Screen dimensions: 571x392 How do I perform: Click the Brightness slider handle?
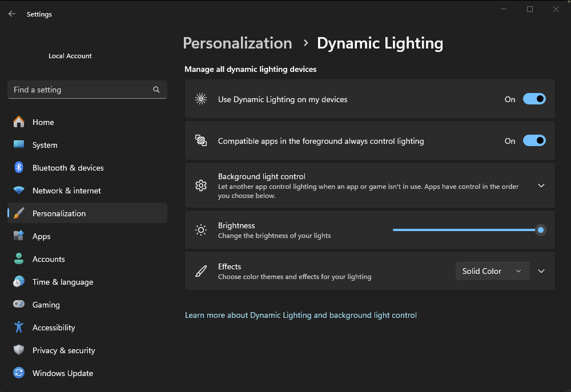540,230
